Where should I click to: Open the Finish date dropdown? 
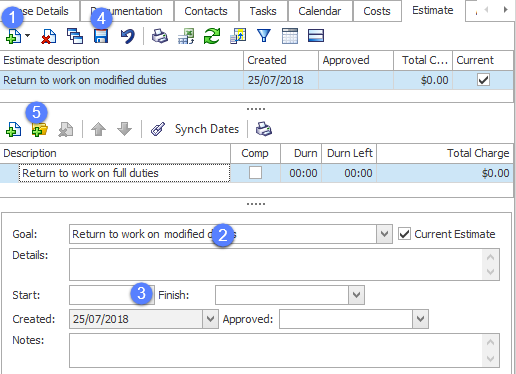[x=356, y=295]
